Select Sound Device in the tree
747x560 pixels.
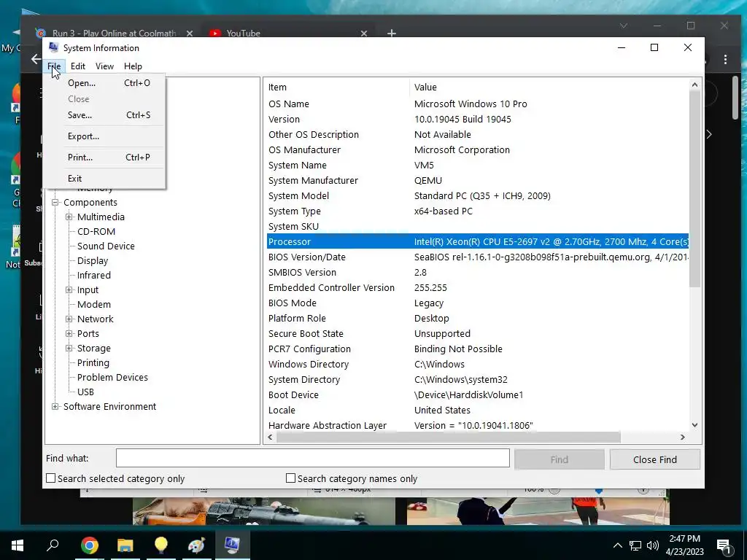106,246
